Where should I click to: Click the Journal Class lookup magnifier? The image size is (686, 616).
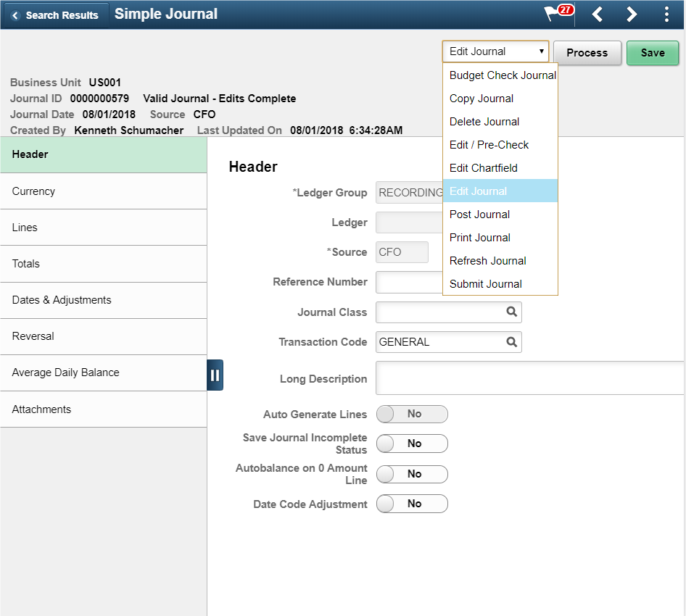click(x=511, y=312)
